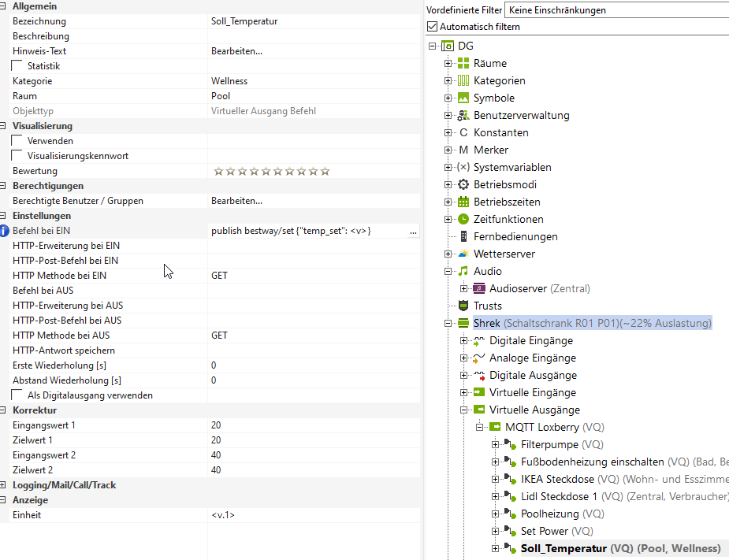Viewport: 729px width, 560px height.
Task: Click the Betriebsmodi gear icon
Action: 463,185
